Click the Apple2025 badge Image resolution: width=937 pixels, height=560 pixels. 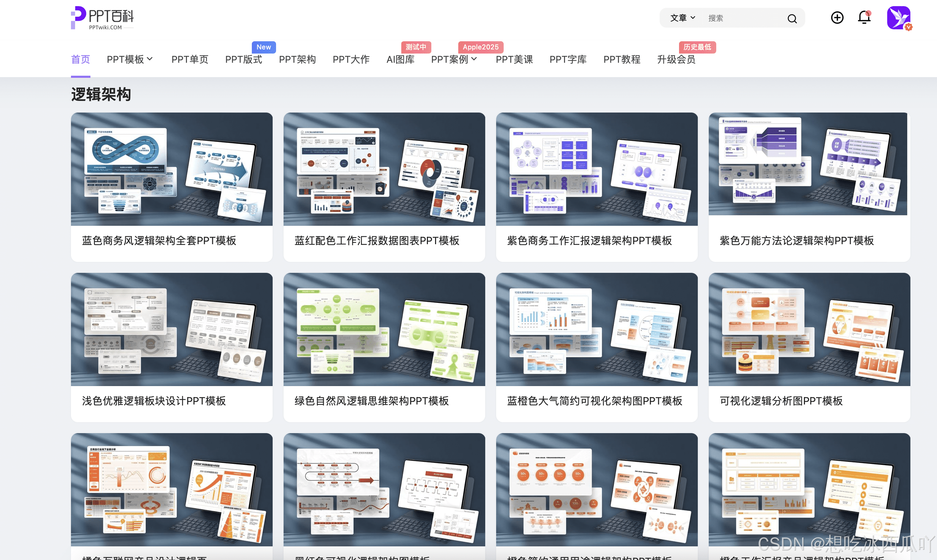[x=480, y=47]
